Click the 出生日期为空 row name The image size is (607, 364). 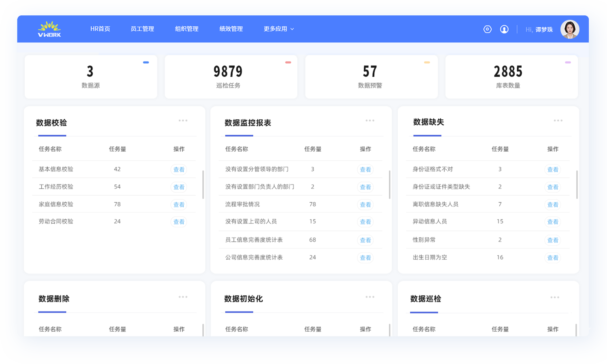coord(430,258)
